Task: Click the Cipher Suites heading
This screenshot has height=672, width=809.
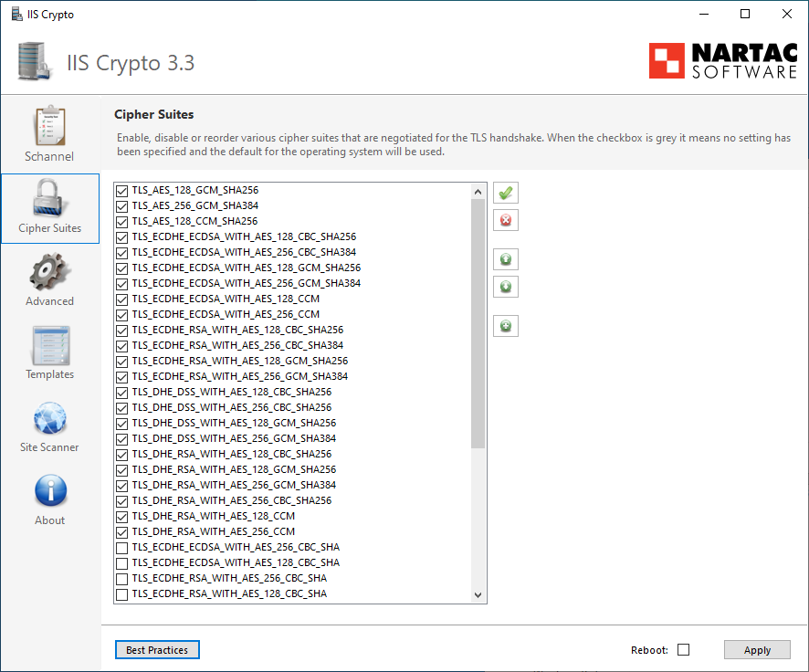Action: pyautogui.click(x=153, y=114)
